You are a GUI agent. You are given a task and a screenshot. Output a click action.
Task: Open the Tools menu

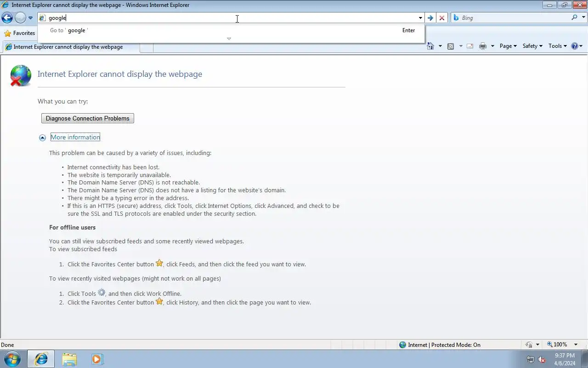point(558,46)
